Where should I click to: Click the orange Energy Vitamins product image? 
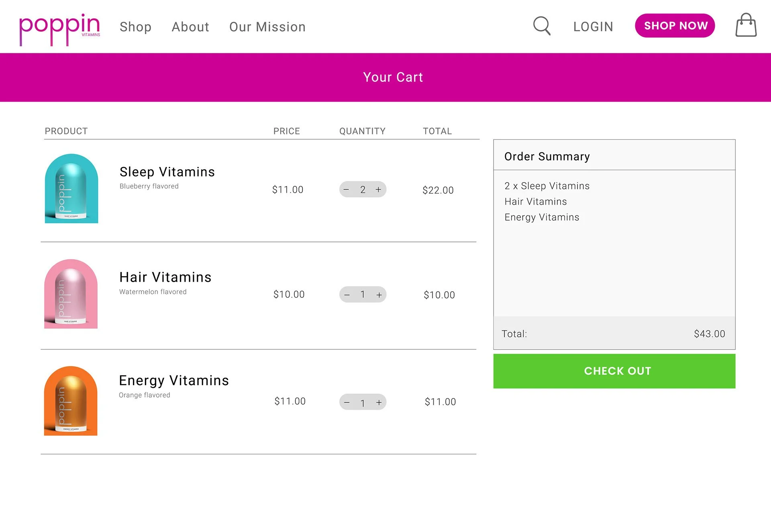(x=71, y=401)
